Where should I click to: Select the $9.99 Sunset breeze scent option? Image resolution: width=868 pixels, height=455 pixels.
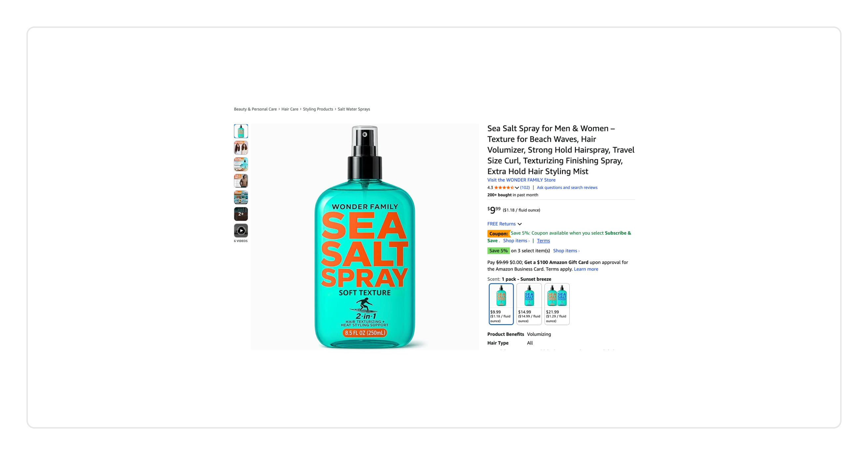pos(501,304)
